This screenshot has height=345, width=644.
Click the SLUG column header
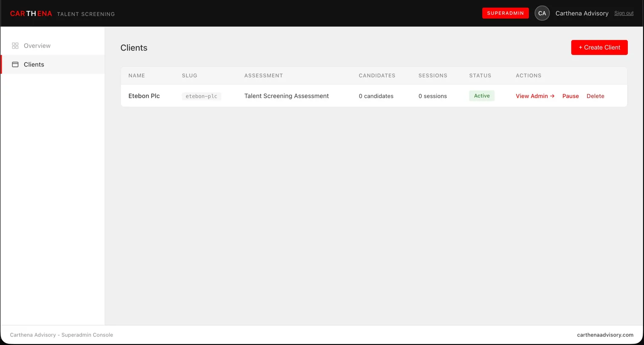click(x=190, y=75)
